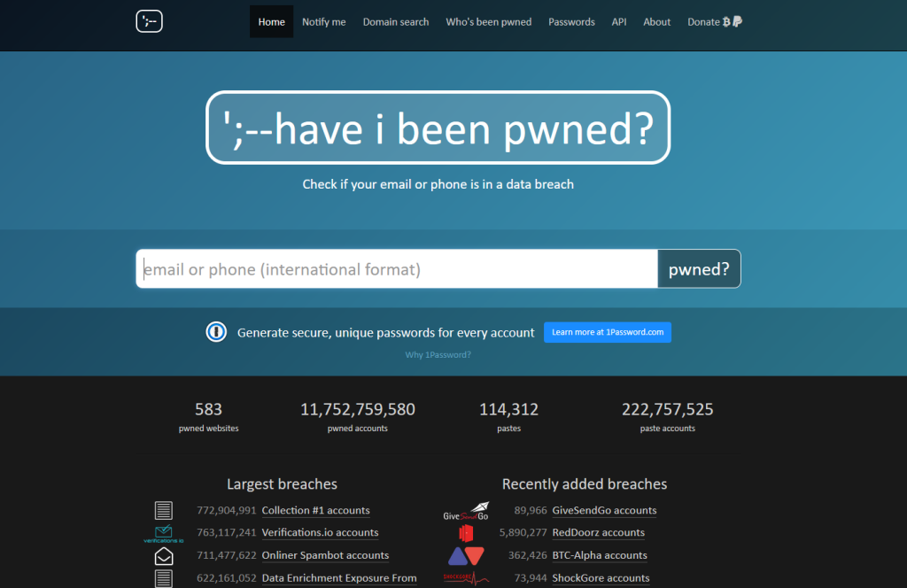Click the 1Password circular logo icon
This screenshot has height=588, width=907.
click(216, 332)
